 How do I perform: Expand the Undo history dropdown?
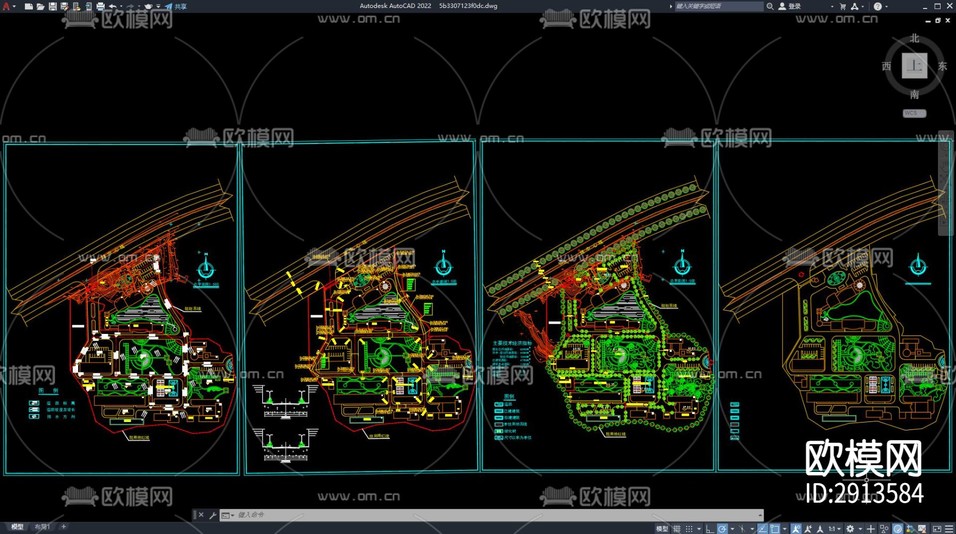click(121, 6)
